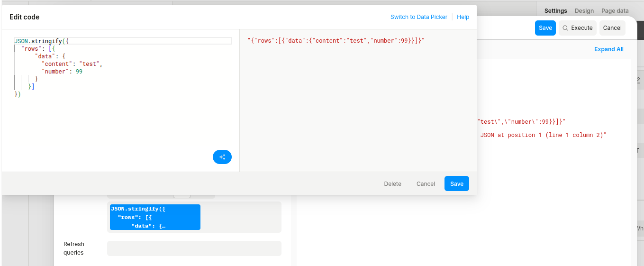644x266 pixels.
Task: Click the blue AI sparkle button
Action: (x=222, y=157)
